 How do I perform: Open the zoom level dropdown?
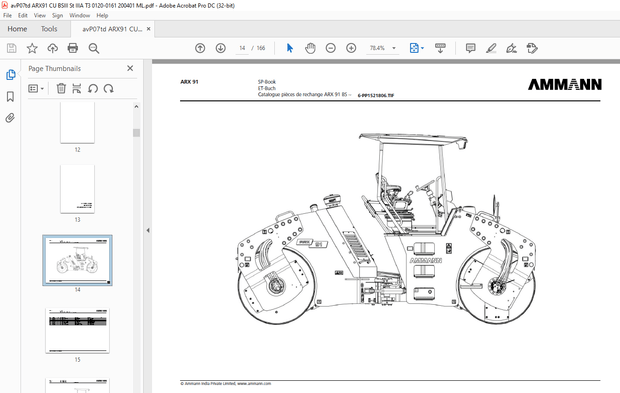[394, 48]
